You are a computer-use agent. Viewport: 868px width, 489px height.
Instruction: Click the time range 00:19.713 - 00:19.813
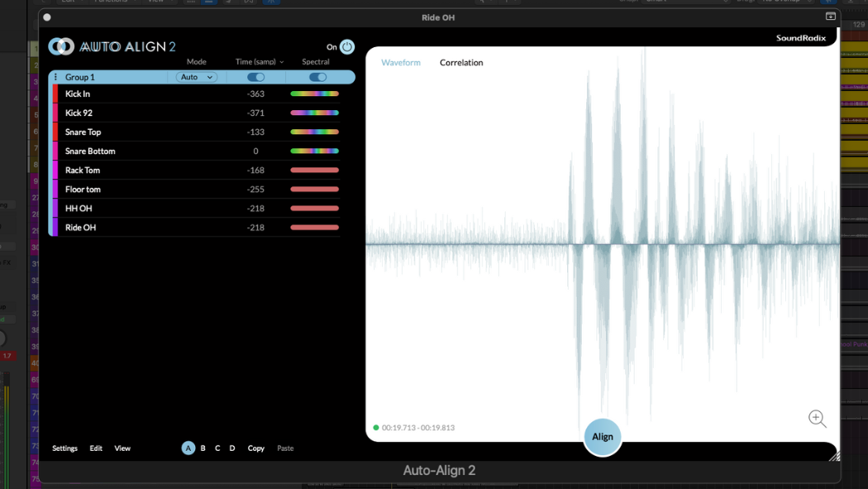(418, 428)
